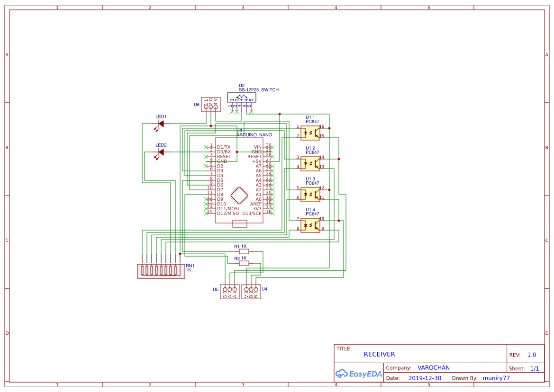Select the U6 header with L G V pins
The height and width of the screenshot is (392, 554).
(x=210, y=105)
